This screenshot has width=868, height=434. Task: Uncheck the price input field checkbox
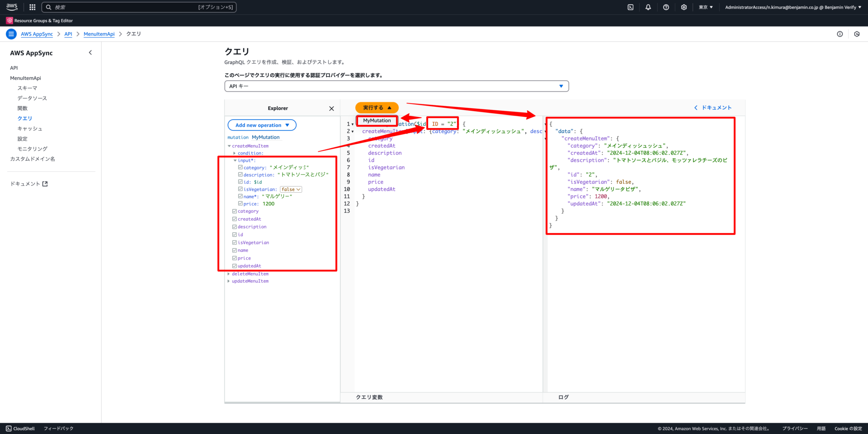click(x=240, y=204)
